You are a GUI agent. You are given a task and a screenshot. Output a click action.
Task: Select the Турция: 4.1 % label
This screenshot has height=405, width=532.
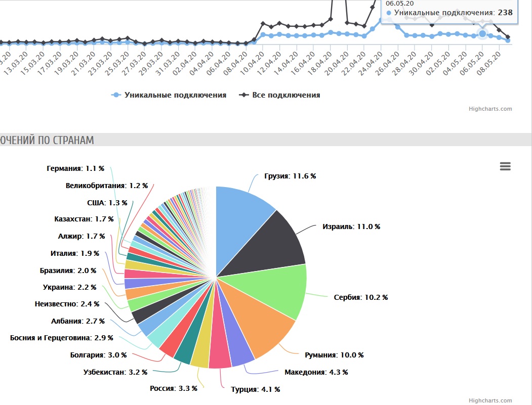tap(256, 389)
